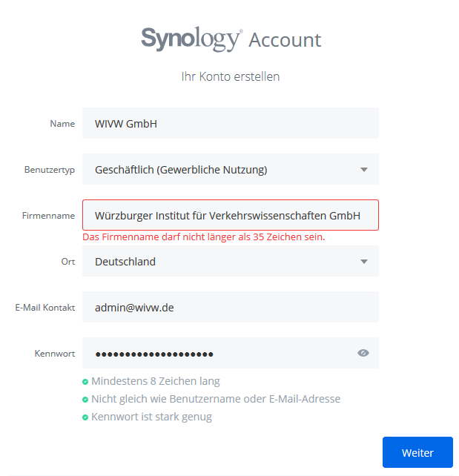Click into the Firmenname text field
The width and height of the screenshot is (459, 476).
point(230,216)
